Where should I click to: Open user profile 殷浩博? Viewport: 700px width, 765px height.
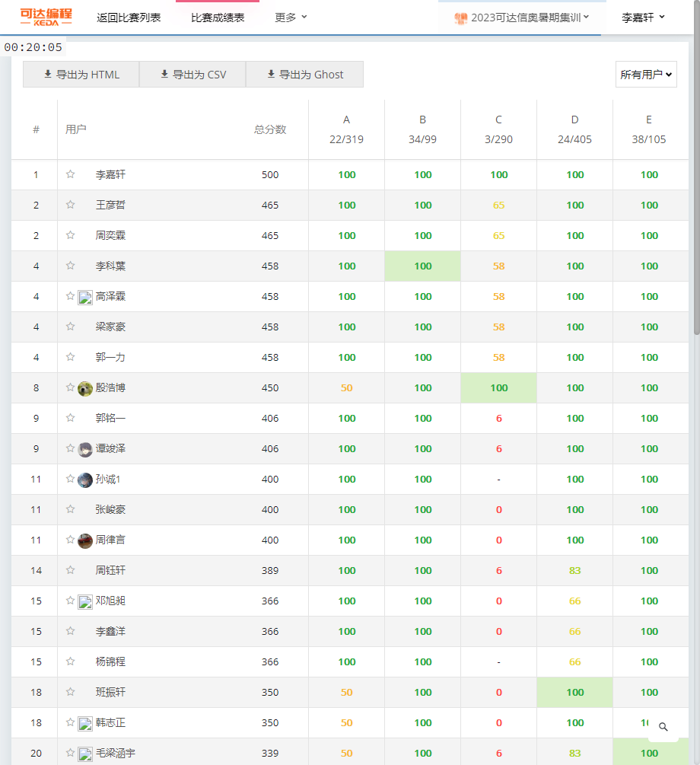point(111,388)
